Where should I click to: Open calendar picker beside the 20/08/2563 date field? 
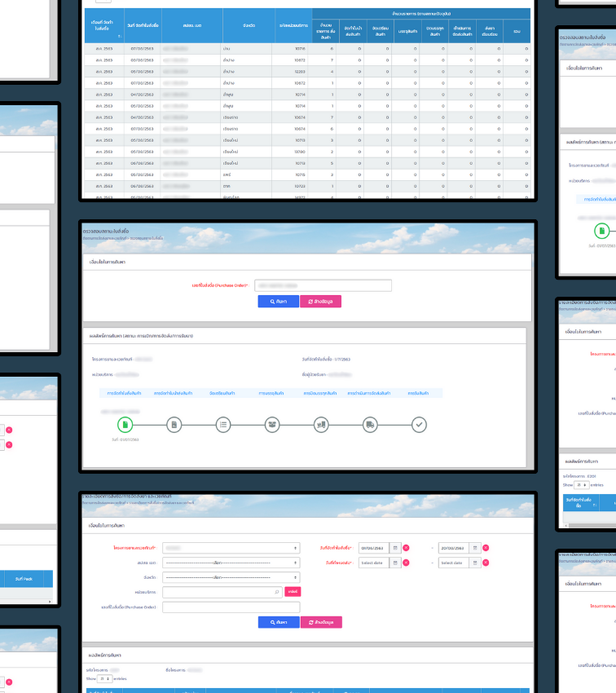point(475,548)
